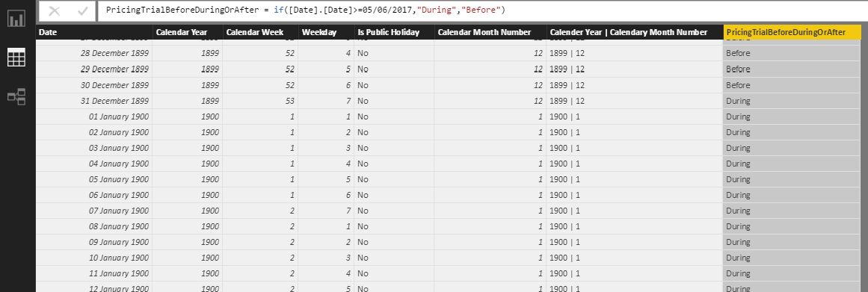Switch to the Data view
This screenshot has width=868, height=292.
click(16, 58)
